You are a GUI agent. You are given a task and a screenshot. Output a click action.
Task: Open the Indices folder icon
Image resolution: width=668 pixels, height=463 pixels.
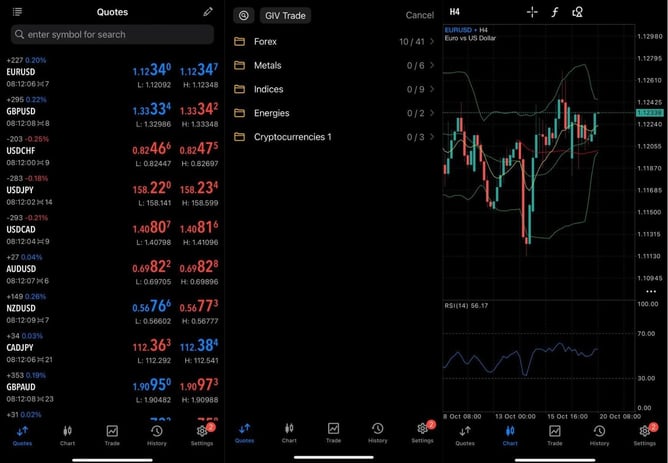click(x=239, y=89)
